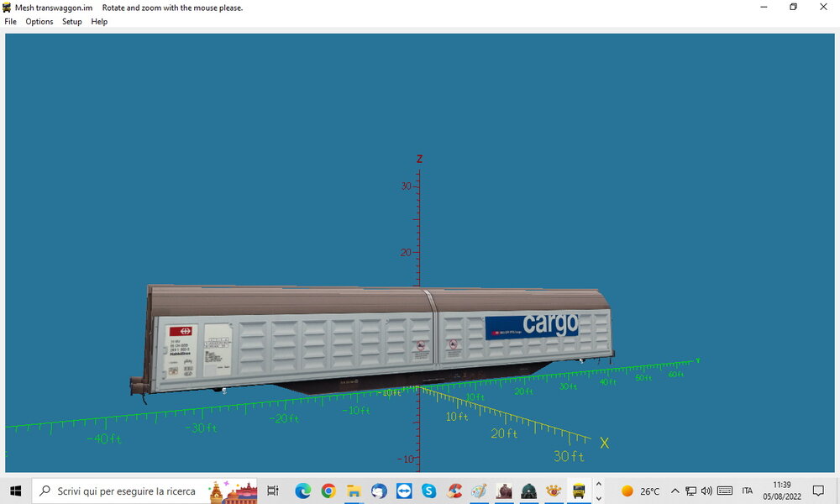Open the notification center icon

click(x=818, y=491)
